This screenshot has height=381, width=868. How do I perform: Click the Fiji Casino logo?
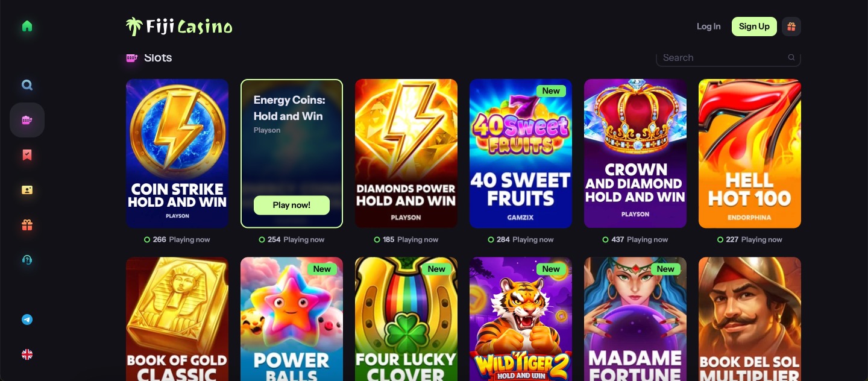pyautogui.click(x=179, y=27)
